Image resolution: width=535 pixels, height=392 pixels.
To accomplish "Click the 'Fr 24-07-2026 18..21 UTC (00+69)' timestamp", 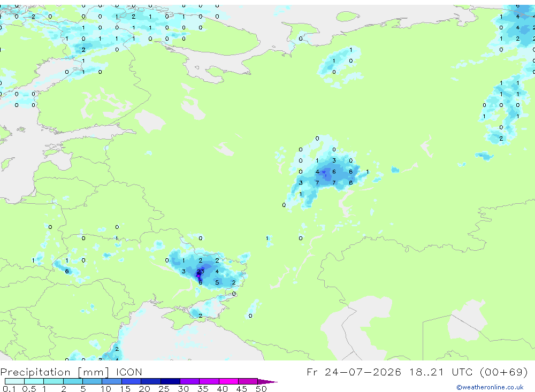I will [x=417, y=372].
